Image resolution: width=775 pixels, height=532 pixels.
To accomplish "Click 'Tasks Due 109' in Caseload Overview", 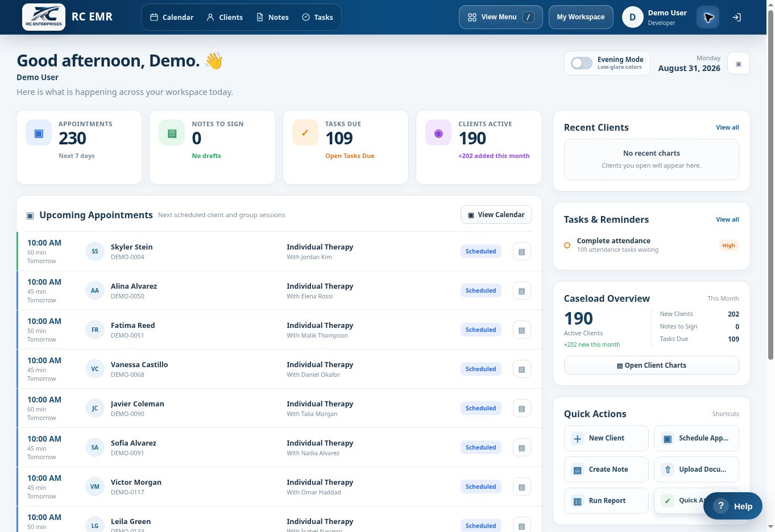I will pyautogui.click(x=699, y=339).
